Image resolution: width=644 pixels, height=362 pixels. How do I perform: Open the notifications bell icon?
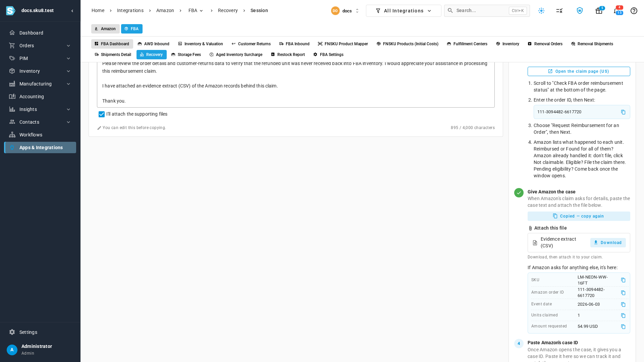[616, 11]
